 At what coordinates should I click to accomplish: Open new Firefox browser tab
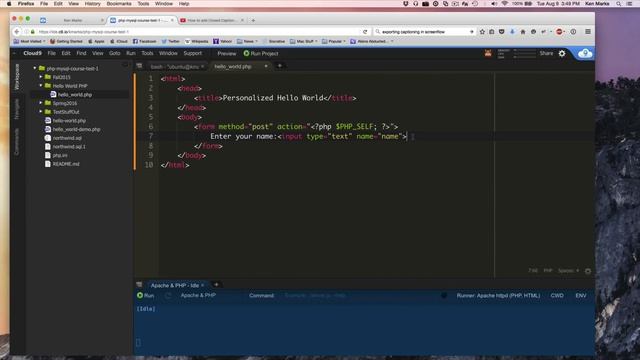point(253,20)
